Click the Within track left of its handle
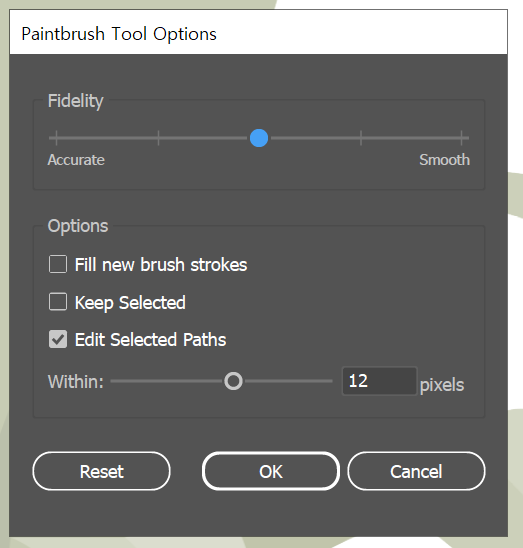The height and width of the screenshot is (548, 523). point(167,381)
